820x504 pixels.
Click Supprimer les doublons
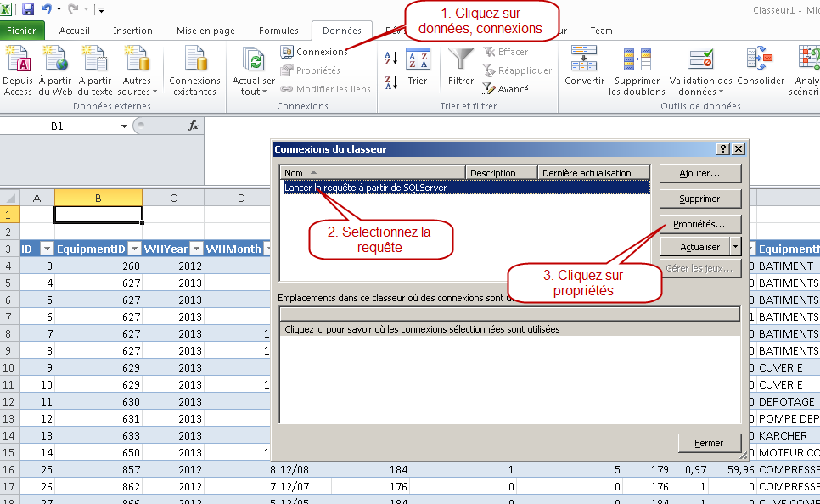(637, 71)
